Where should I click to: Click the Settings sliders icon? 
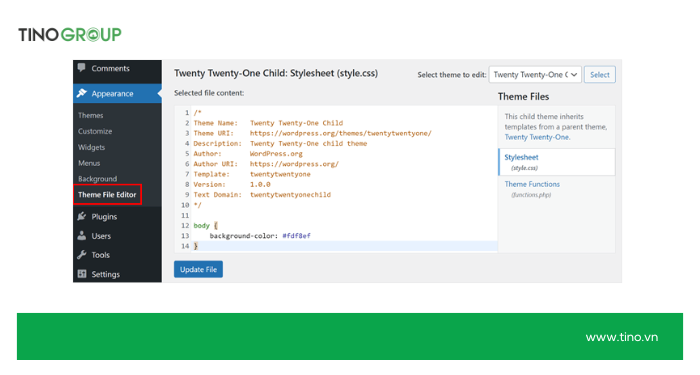click(82, 274)
